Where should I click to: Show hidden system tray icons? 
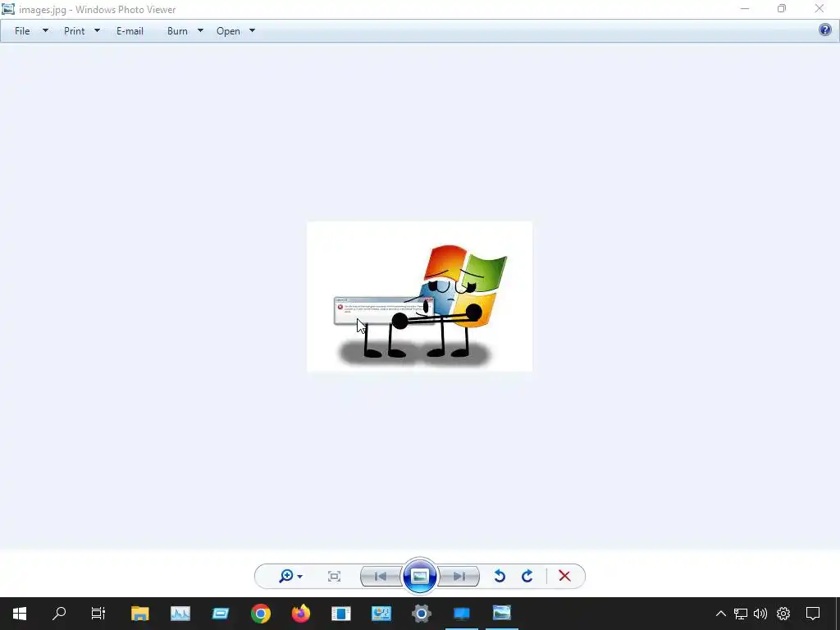point(721,614)
